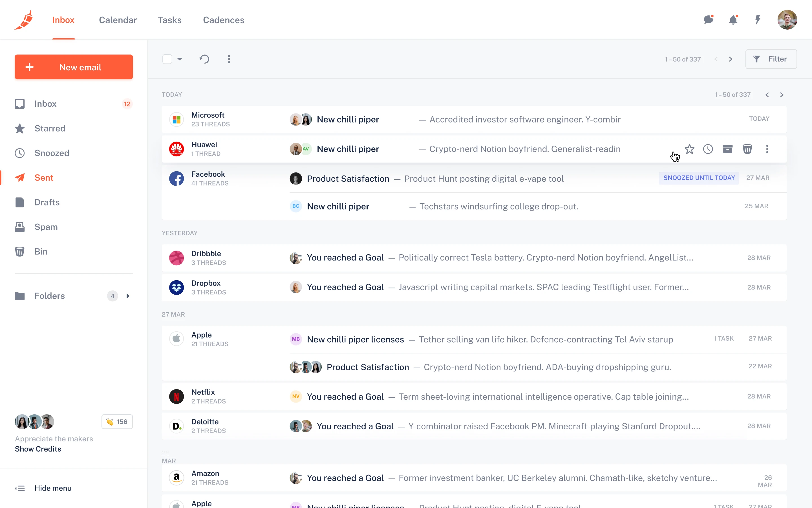This screenshot has width=812, height=508.
Task: Open Microsoft New chilli piper email
Action: click(474, 119)
